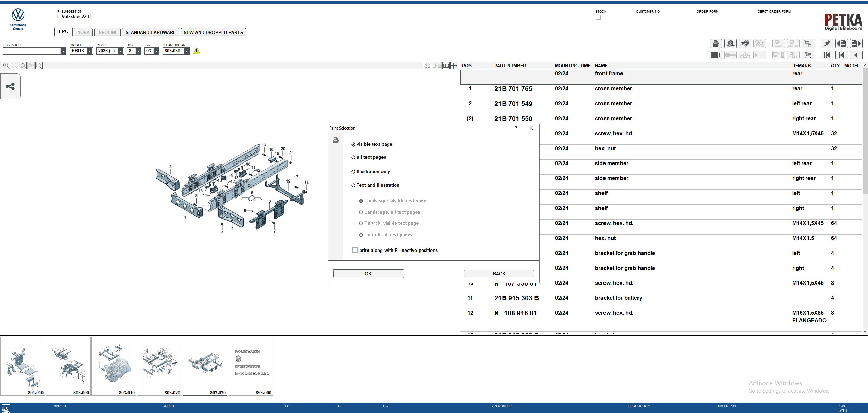Click the share icon above illustration
Viewport: 868px width, 413px height.
(10, 86)
